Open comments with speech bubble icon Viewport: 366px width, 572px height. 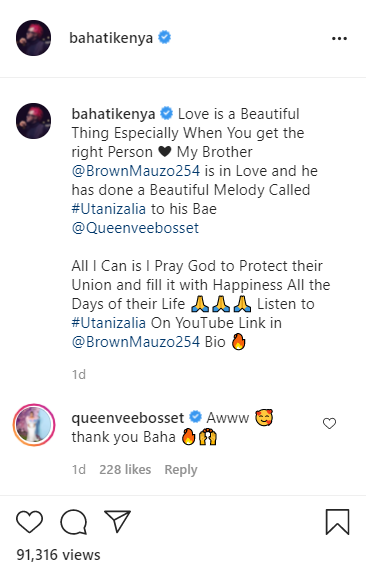tap(74, 522)
